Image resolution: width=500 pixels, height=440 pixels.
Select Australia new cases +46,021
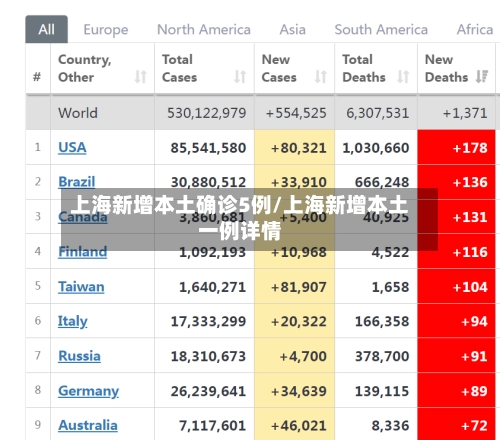pos(299,426)
